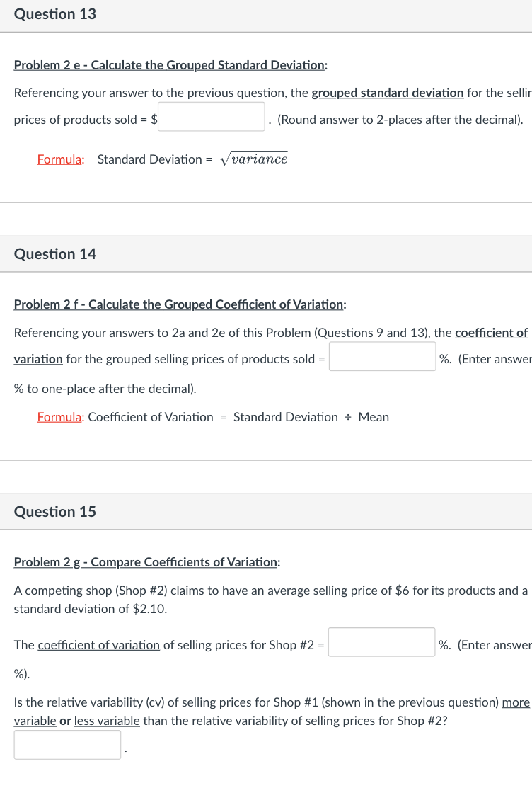Click the Problem 2 f heading link
Viewport: 532px width, 793px height.
(179, 304)
